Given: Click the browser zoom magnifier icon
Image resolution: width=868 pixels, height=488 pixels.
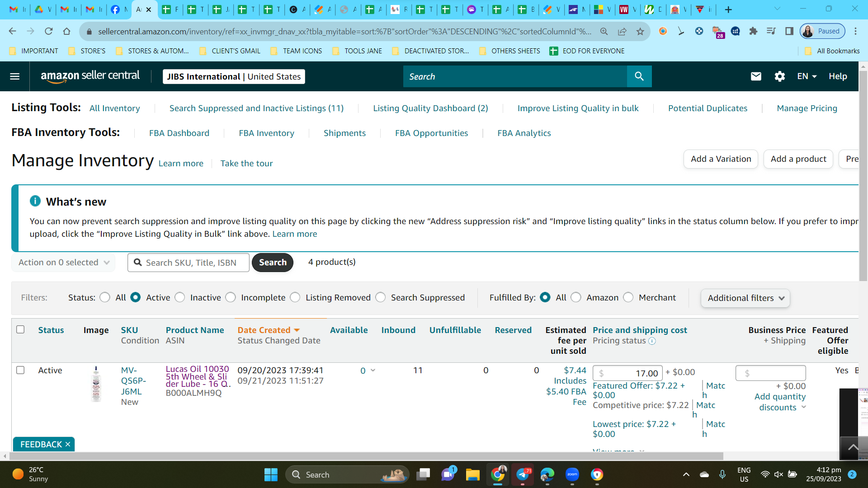Looking at the screenshot, I should (x=604, y=31).
